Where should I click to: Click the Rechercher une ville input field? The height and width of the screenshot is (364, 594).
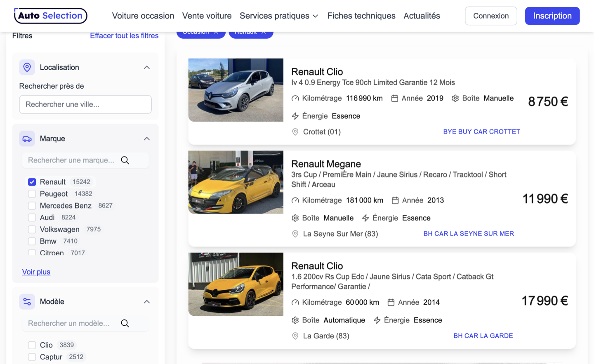point(85,104)
